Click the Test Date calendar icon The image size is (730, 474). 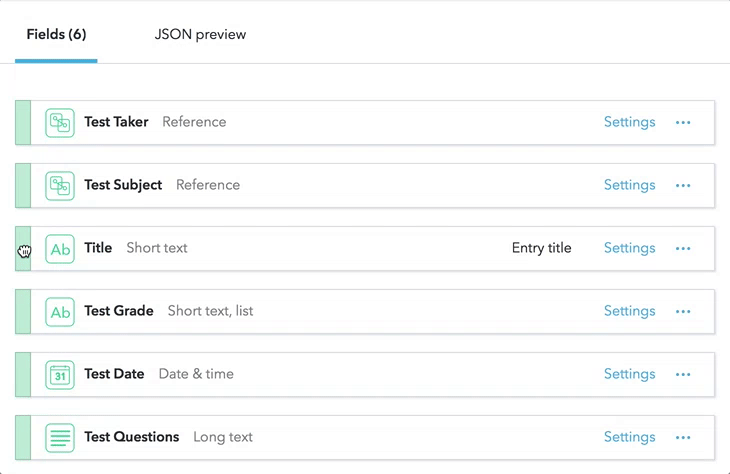coord(60,374)
